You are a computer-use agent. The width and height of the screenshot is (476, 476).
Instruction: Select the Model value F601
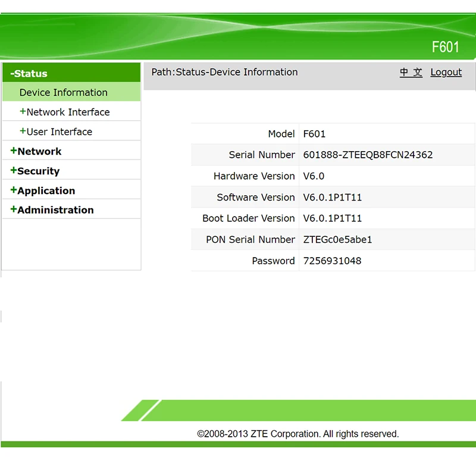click(314, 134)
